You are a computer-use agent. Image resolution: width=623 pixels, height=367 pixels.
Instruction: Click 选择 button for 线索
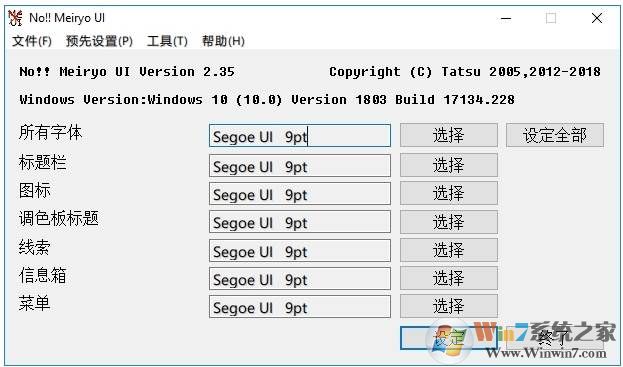(x=449, y=250)
